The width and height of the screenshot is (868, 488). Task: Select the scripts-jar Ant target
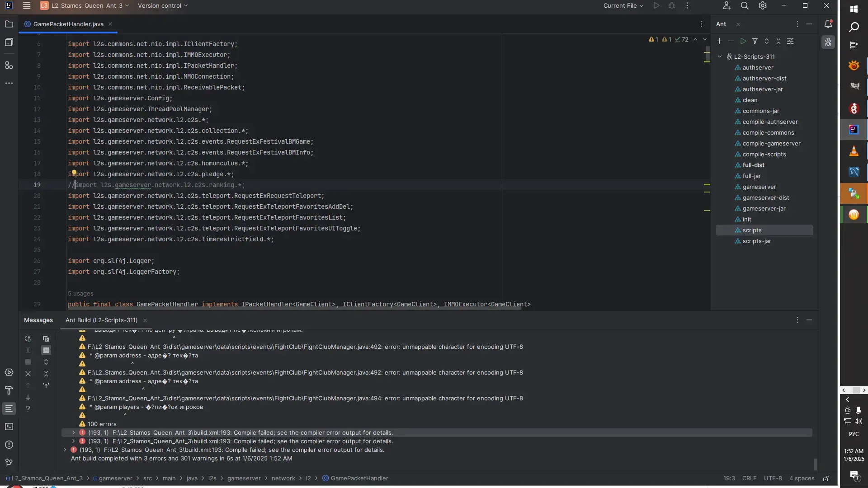pos(756,241)
